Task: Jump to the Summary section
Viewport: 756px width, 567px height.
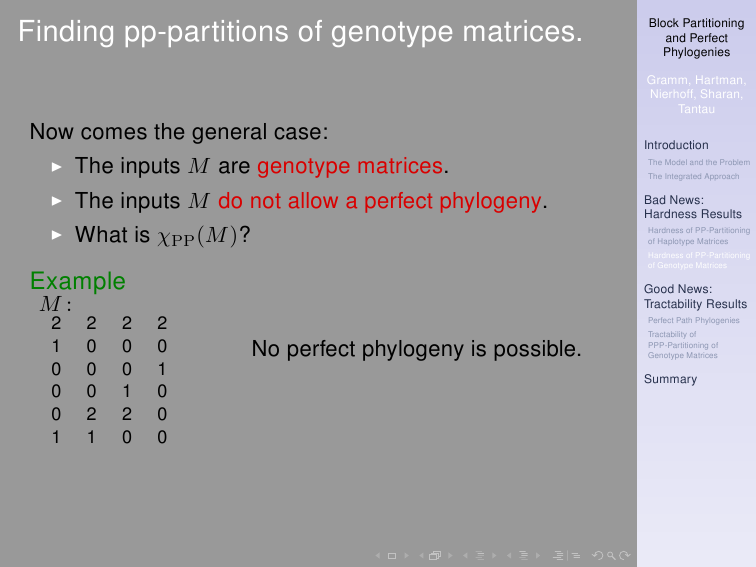Action: click(x=670, y=379)
